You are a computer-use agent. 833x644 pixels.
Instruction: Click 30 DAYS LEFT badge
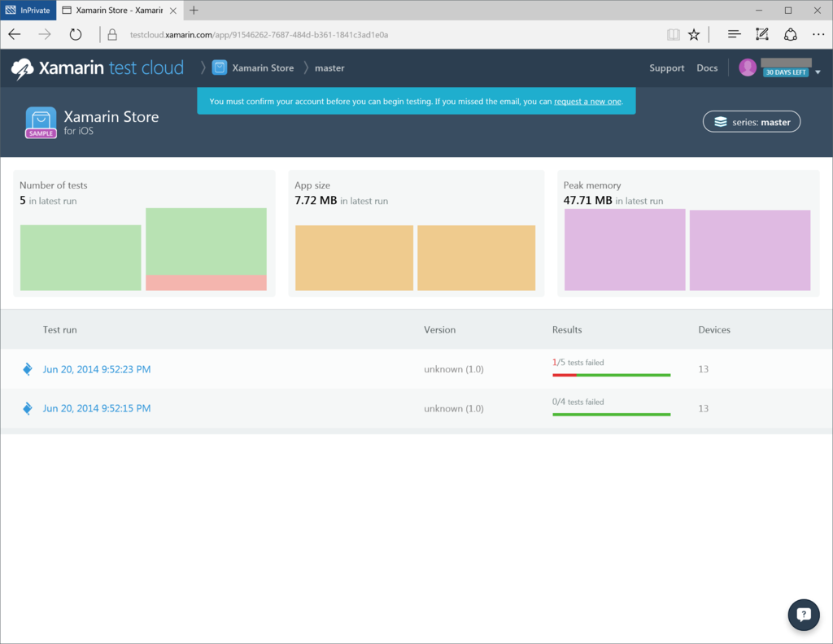pos(786,72)
